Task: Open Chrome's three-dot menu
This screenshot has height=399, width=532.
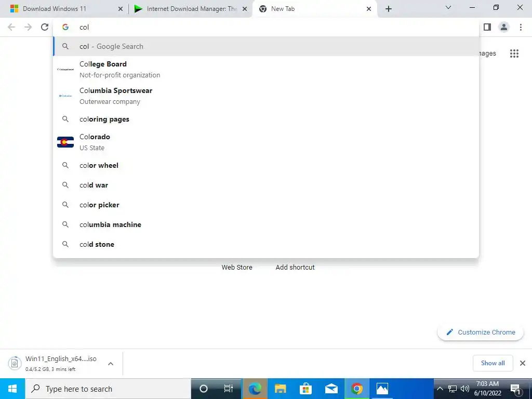Action: point(521,27)
